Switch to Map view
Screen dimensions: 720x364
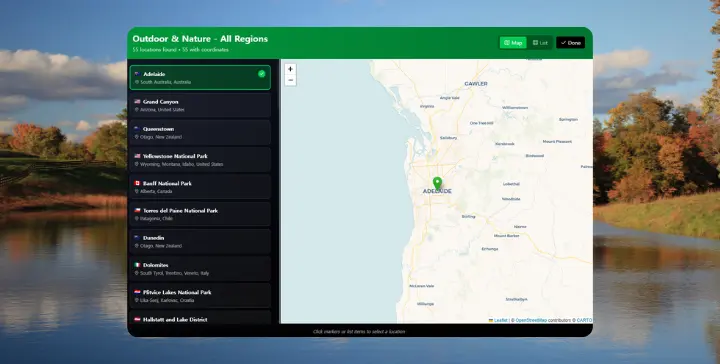point(513,43)
